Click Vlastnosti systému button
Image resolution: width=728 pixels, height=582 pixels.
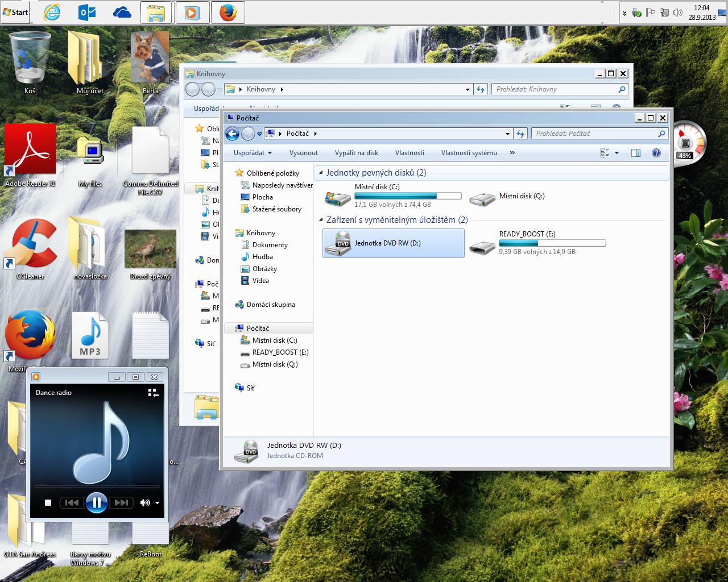coord(469,153)
